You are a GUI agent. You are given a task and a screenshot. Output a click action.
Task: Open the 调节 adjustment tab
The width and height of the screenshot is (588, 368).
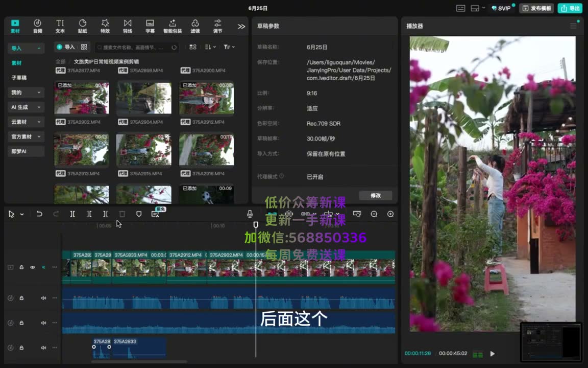[x=217, y=26]
